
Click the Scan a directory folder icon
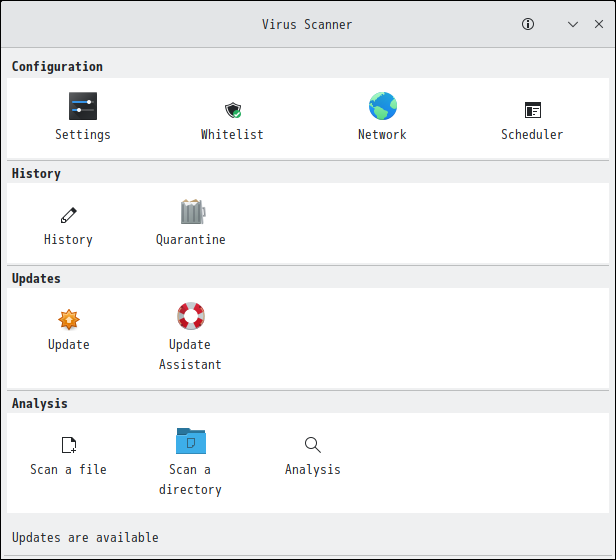(191, 441)
